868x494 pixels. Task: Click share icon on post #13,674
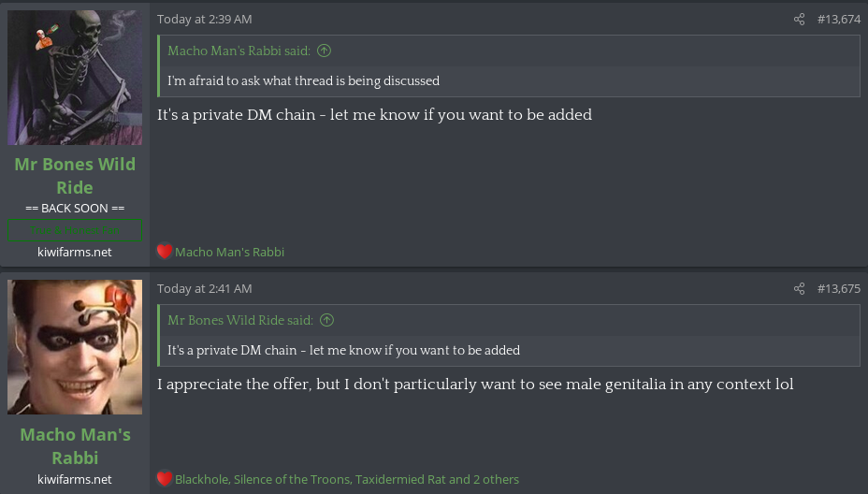point(799,19)
